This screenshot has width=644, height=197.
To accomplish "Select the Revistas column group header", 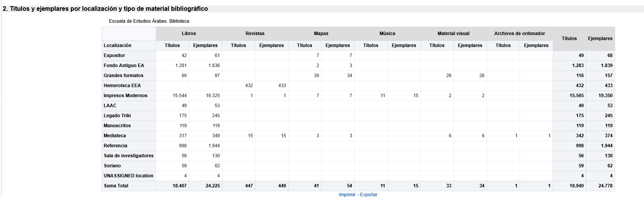I will click(255, 34).
